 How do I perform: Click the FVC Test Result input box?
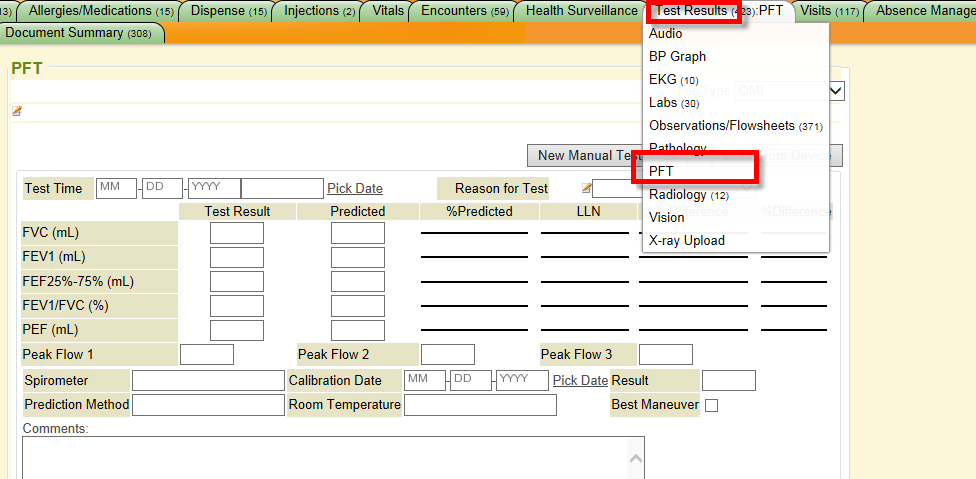pyautogui.click(x=236, y=233)
